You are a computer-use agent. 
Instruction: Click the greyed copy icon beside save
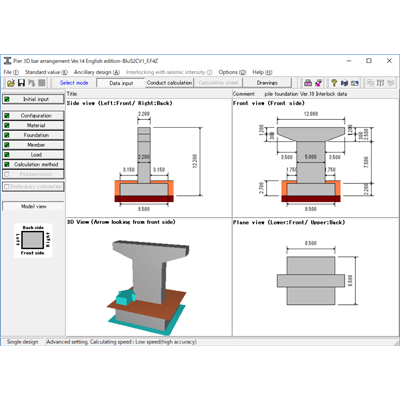pyautogui.click(x=31, y=83)
